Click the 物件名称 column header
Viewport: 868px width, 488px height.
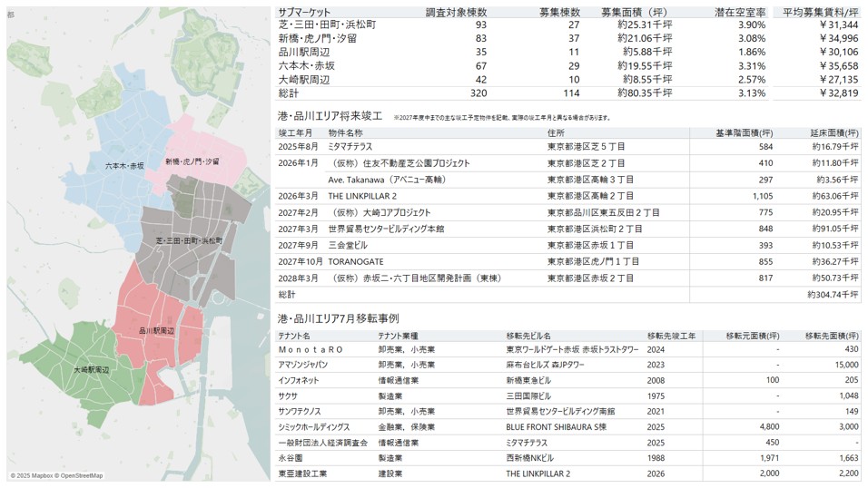tap(345, 133)
